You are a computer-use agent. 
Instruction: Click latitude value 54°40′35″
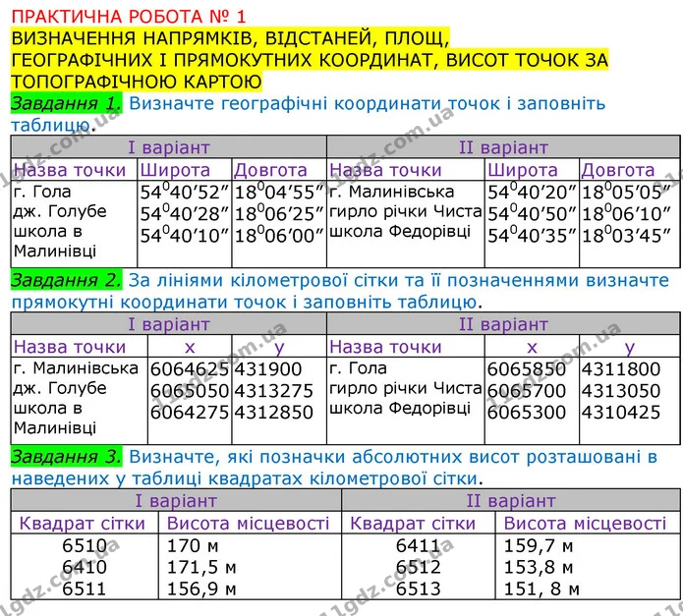532,236
